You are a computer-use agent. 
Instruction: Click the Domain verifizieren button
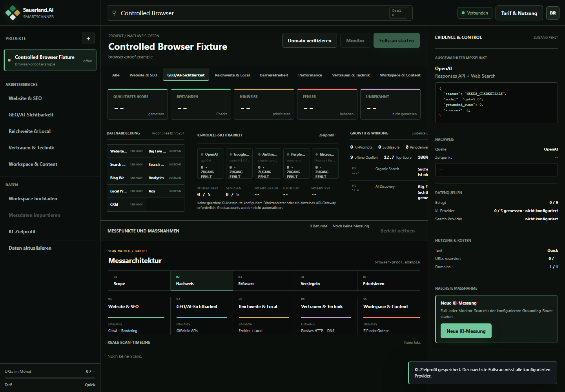(x=310, y=40)
